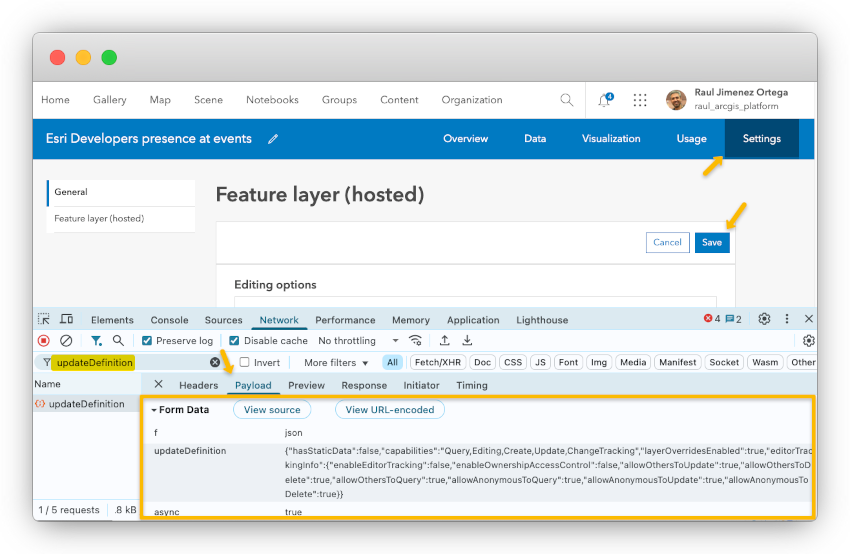
Task: Click the Cancel button
Action: coord(667,242)
